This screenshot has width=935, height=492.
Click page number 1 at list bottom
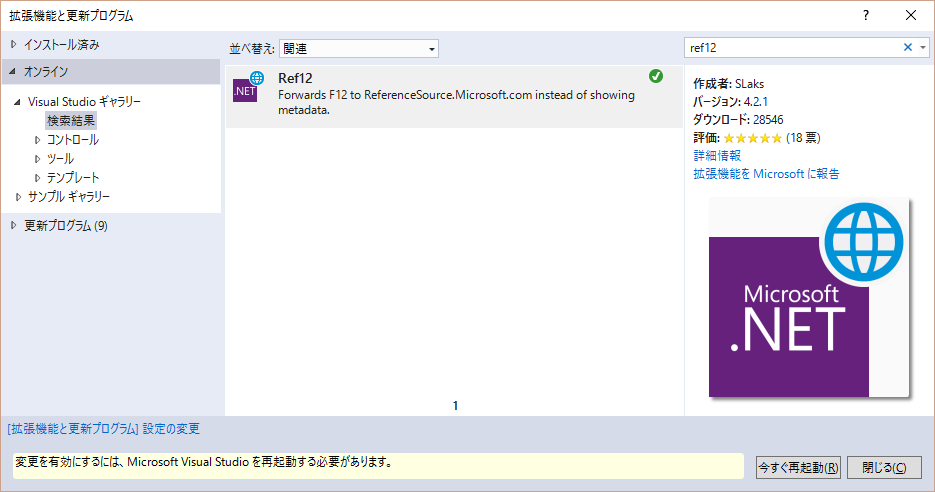(456, 406)
